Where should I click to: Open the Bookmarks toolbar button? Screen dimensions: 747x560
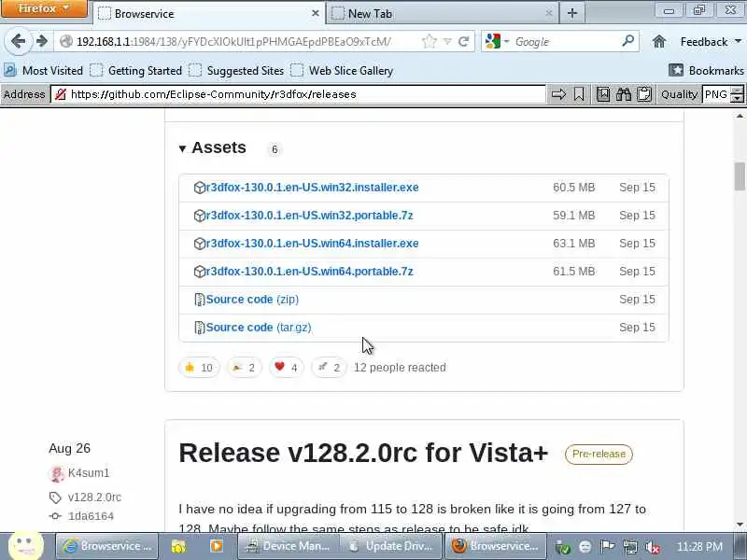(x=706, y=71)
